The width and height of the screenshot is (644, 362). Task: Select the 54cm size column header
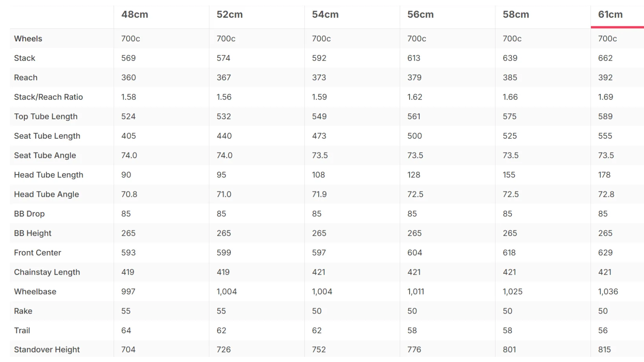[x=325, y=15]
